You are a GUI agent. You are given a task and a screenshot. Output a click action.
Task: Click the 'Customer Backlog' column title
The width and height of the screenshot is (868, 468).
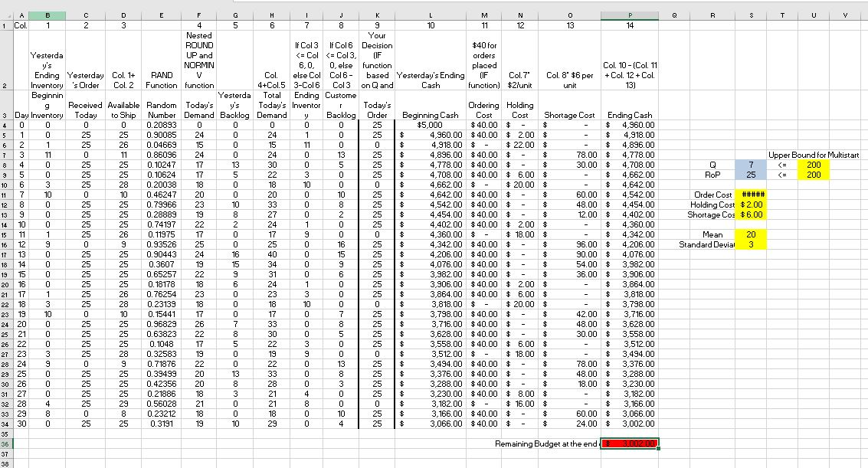[340, 105]
